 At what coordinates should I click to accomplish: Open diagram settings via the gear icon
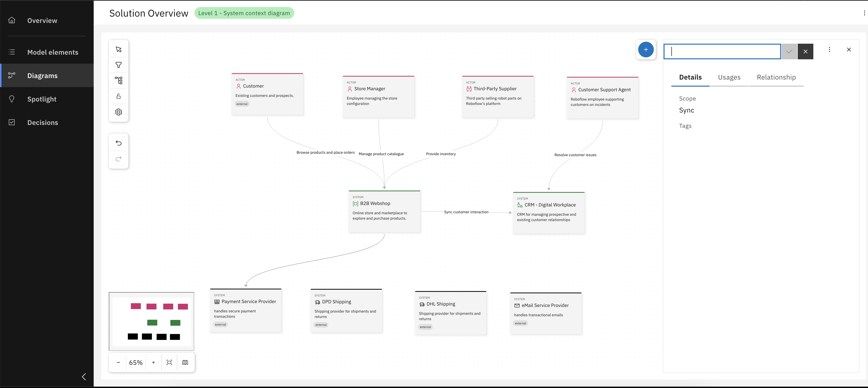(x=118, y=112)
